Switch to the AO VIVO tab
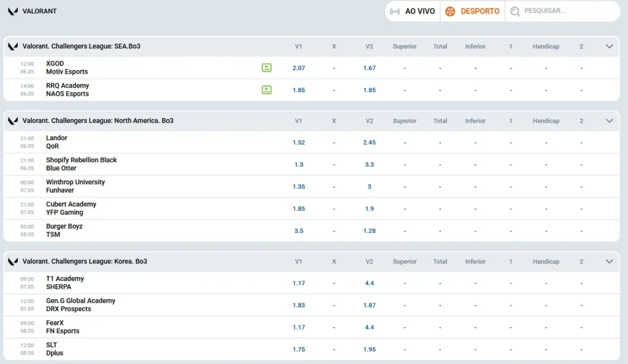The image size is (628, 364). pos(413,11)
